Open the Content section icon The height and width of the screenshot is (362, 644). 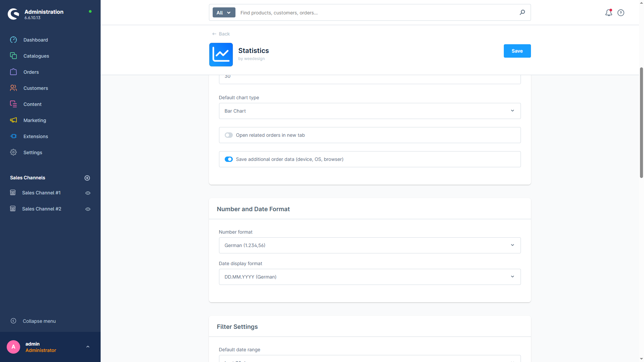pos(13,104)
